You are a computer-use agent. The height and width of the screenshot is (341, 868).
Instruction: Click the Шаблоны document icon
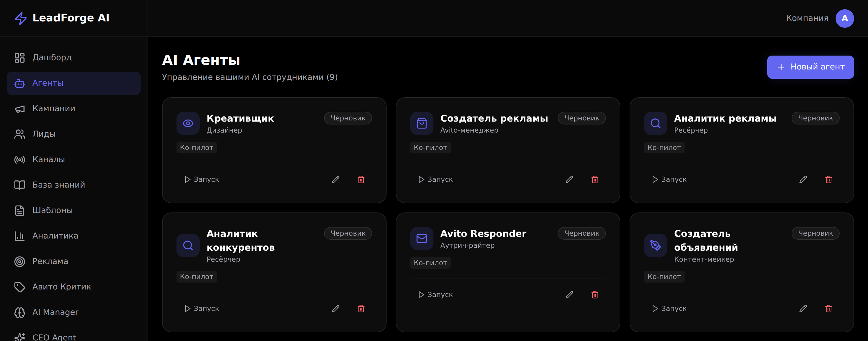tap(20, 211)
